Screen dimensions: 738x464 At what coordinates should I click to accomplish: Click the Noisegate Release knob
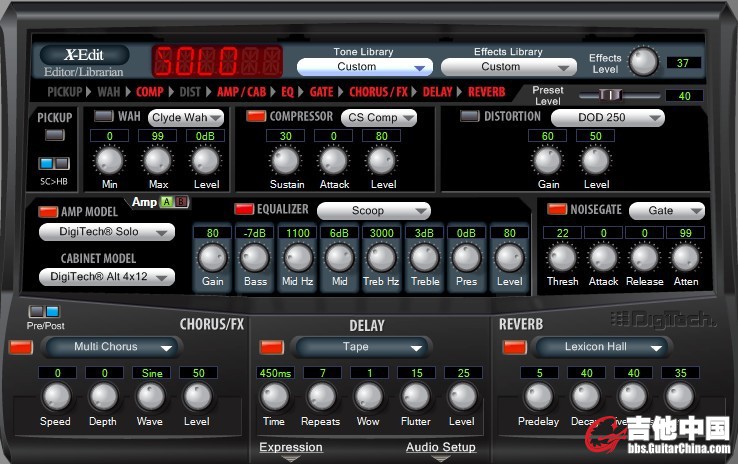click(x=644, y=258)
